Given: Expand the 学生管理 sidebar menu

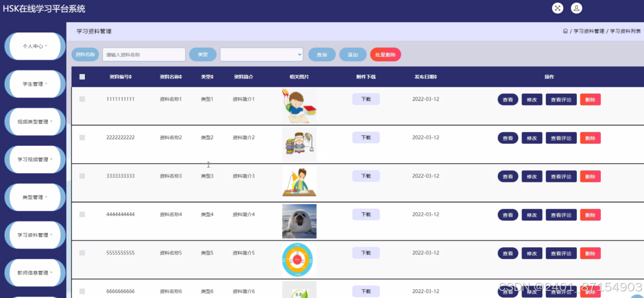Looking at the screenshot, I should click(35, 84).
